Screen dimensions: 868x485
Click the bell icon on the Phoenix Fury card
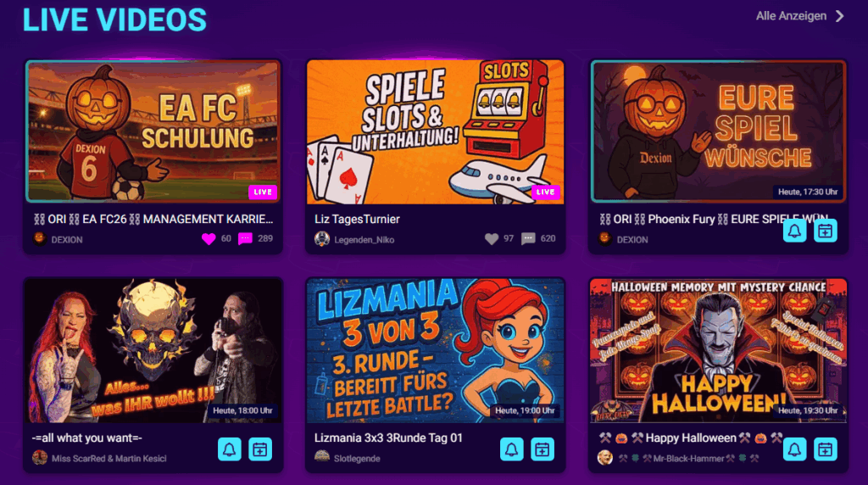794,231
